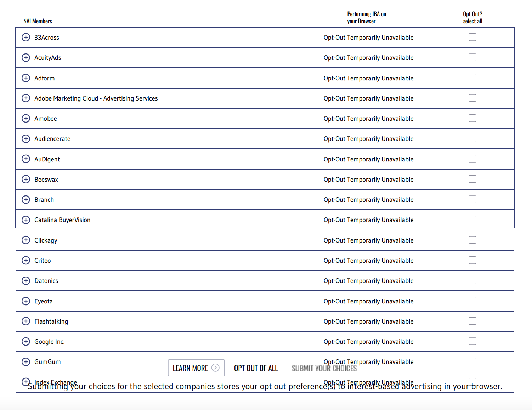The height and width of the screenshot is (410, 532).
Task: Expand Datonics plus icon
Action: pyautogui.click(x=26, y=280)
